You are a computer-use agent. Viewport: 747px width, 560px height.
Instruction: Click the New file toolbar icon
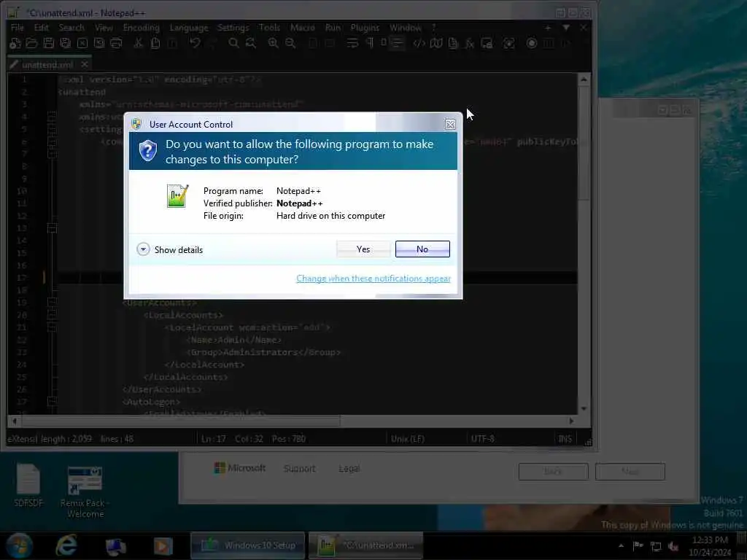(x=15, y=43)
